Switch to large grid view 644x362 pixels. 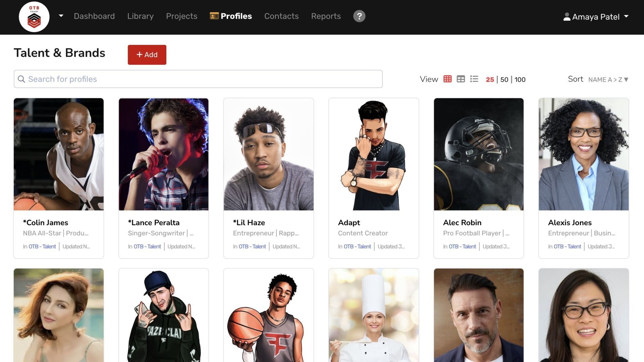click(x=447, y=79)
